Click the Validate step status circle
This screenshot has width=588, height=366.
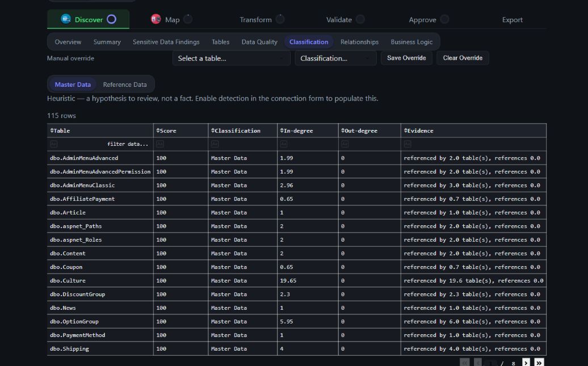click(x=360, y=19)
